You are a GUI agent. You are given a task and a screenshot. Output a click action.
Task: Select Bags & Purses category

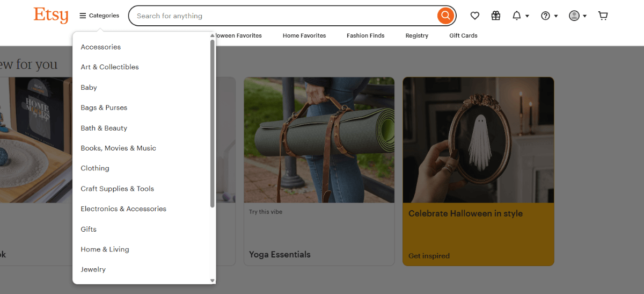tap(104, 107)
